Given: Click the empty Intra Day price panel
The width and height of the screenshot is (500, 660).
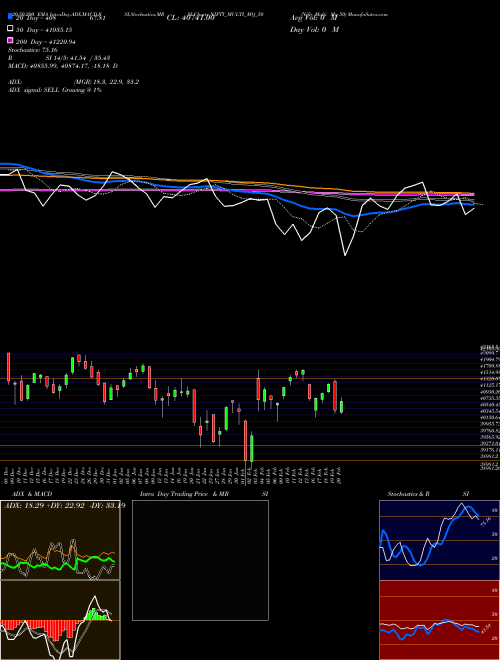Looking at the screenshot, I should (x=200, y=560).
